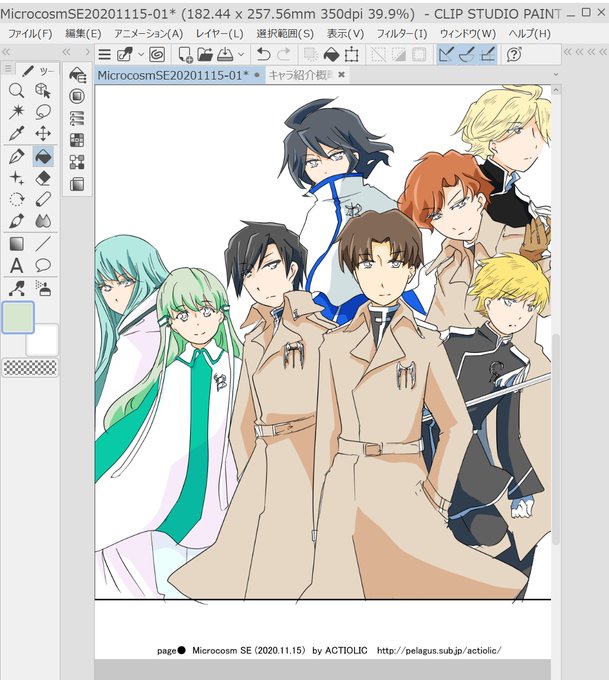The image size is (609, 680).
Task: Select the Balloon speech bubble tool
Action: click(43, 265)
